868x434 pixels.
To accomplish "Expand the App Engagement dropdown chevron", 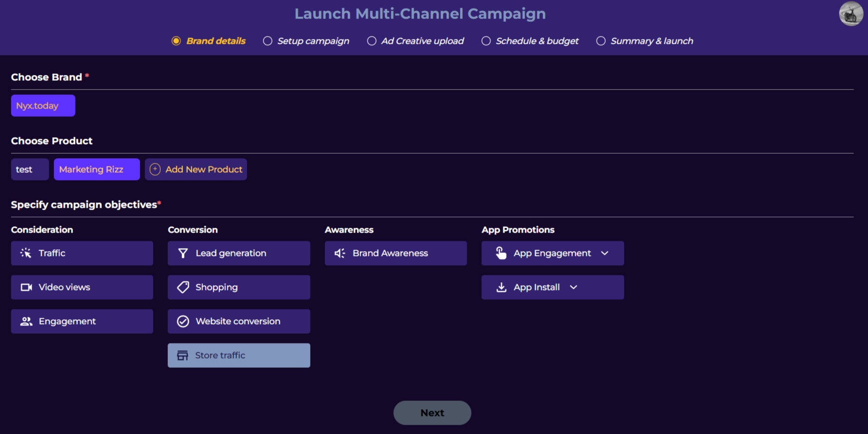I will pos(605,253).
